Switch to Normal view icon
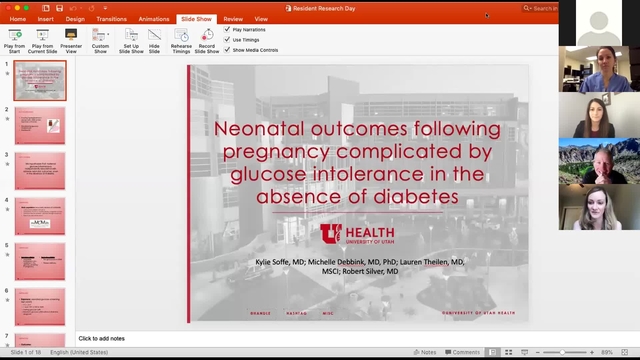The image size is (640, 360). click(493, 352)
